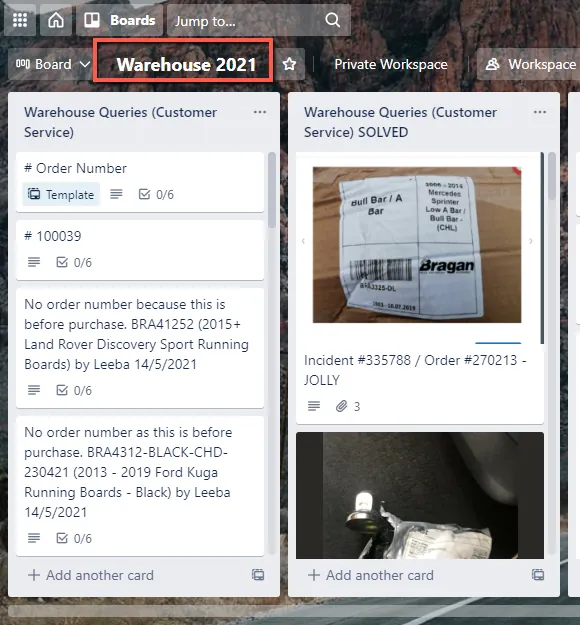Create card from template in SOLVED list

(x=538, y=575)
